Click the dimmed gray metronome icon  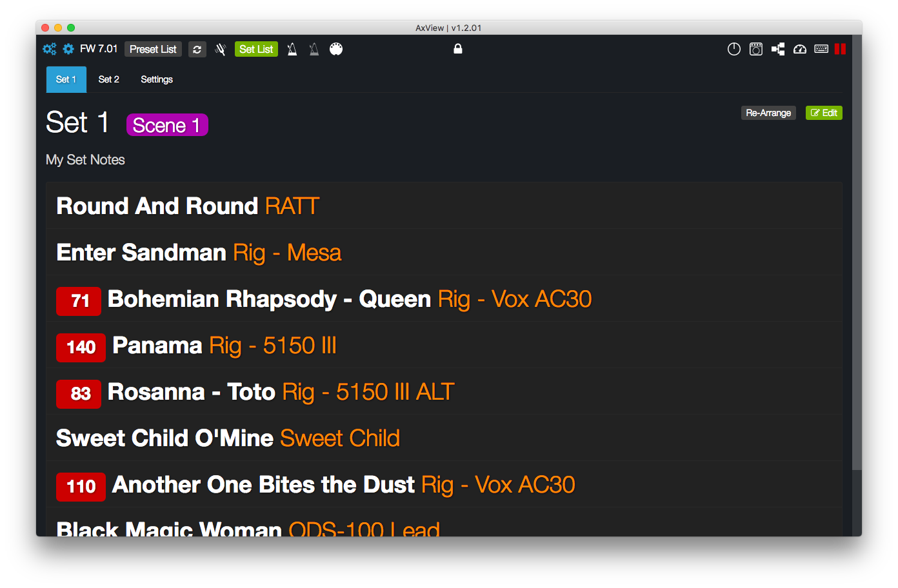(x=314, y=49)
